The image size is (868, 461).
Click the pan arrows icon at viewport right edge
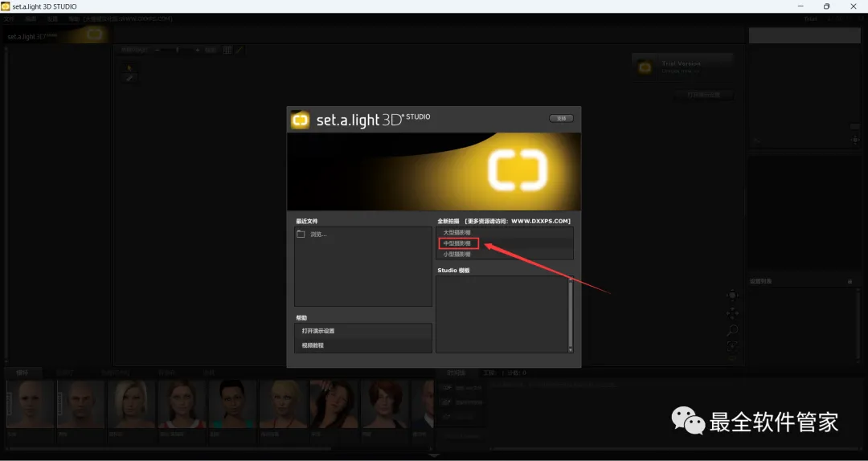pyautogui.click(x=732, y=313)
